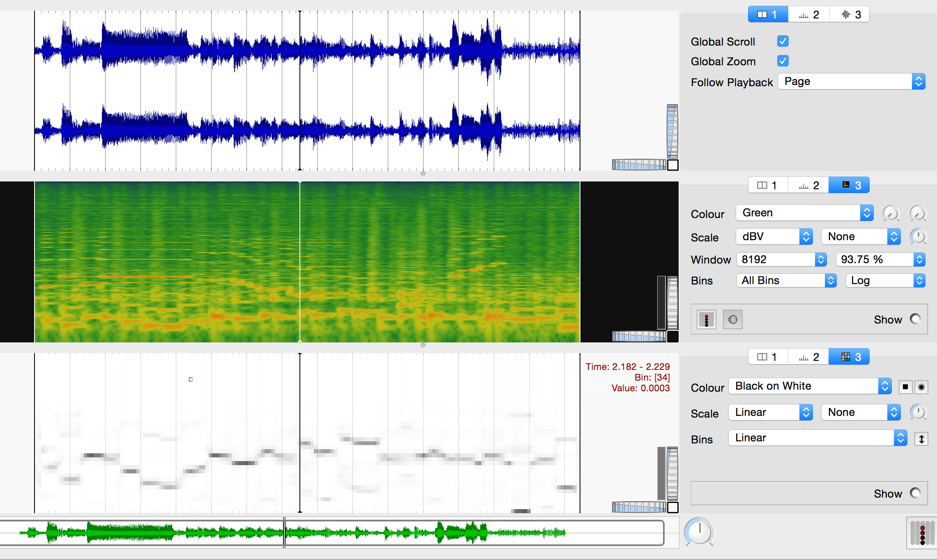Click the level meter icon at bottom right corner
Screen dimensions: 937x560
point(922,533)
